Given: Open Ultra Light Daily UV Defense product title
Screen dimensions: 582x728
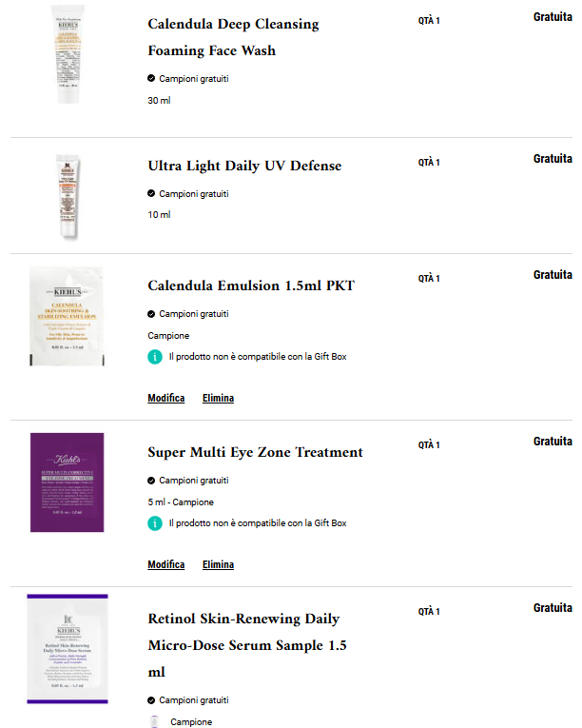Looking at the screenshot, I should pyautogui.click(x=244, y=166).
